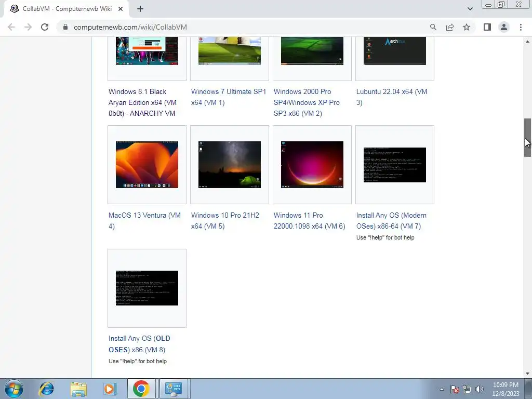Click the MacOS Ventura orange thumbnail
Screen dimensions: 532x399
pyautogui.click(x=147, y=165)
